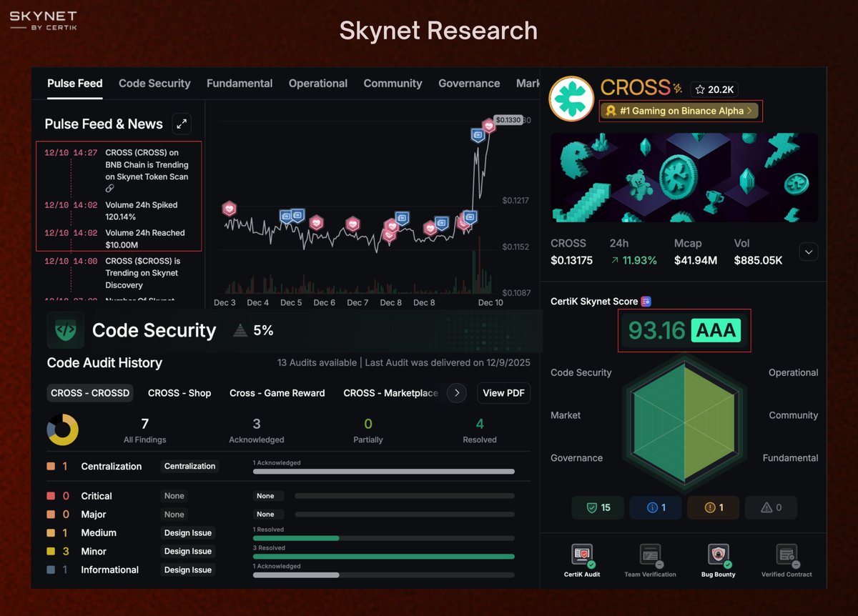This screenshot has height=616, width=858.
Task: Select the CROSS - Shop audit
Action: point(179,393)
